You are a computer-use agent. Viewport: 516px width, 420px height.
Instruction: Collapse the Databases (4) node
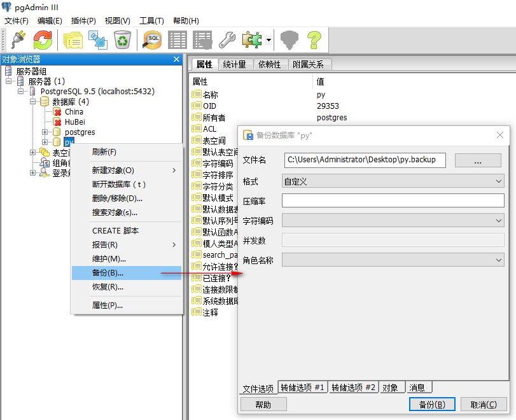point(33,101)
